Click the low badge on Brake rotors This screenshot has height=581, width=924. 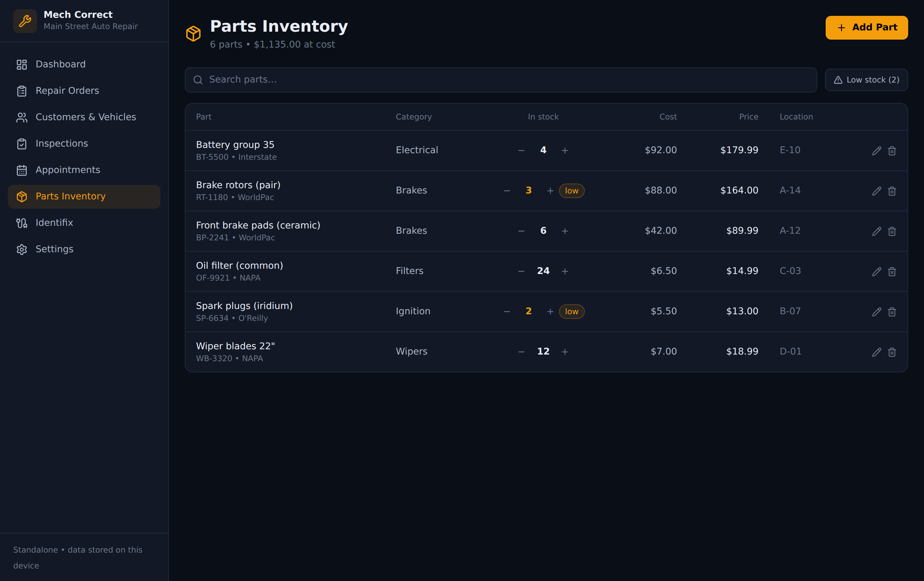(x=571, y=191)
